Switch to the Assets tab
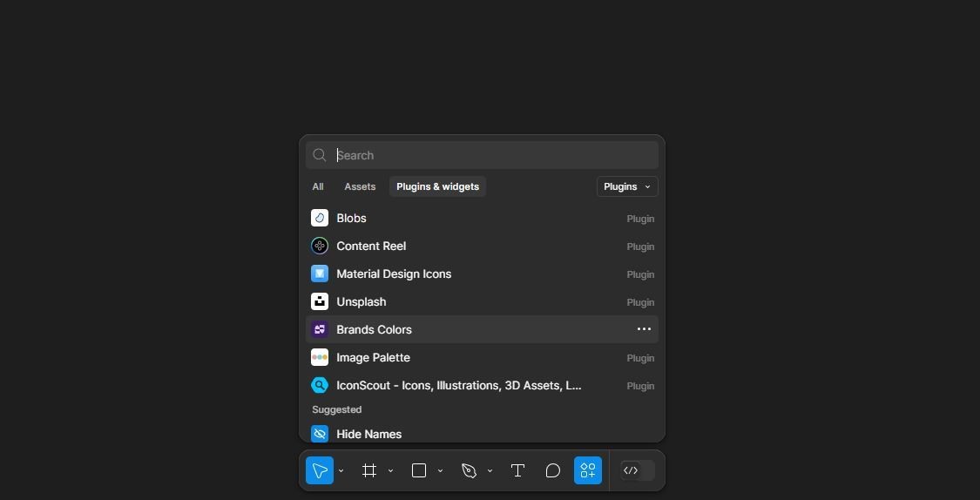The width and height of the screenshot is (980, 500). (x=360, y=186)
